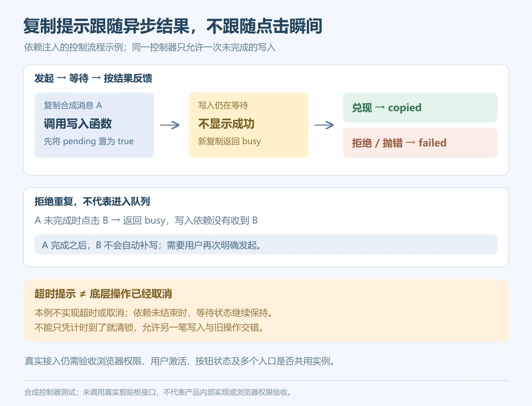
Task: Click the heading "拒绝重复，不代表进入队列"
Action: [x=92, y=201]
